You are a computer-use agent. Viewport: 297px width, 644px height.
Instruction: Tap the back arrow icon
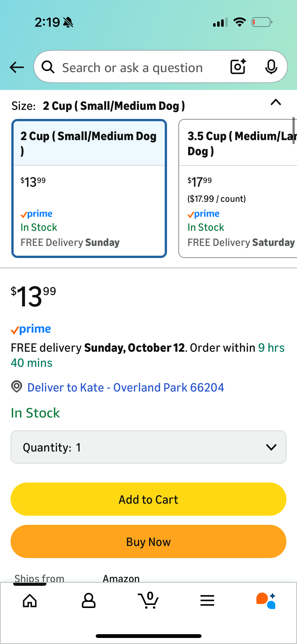tap(17, 67)
